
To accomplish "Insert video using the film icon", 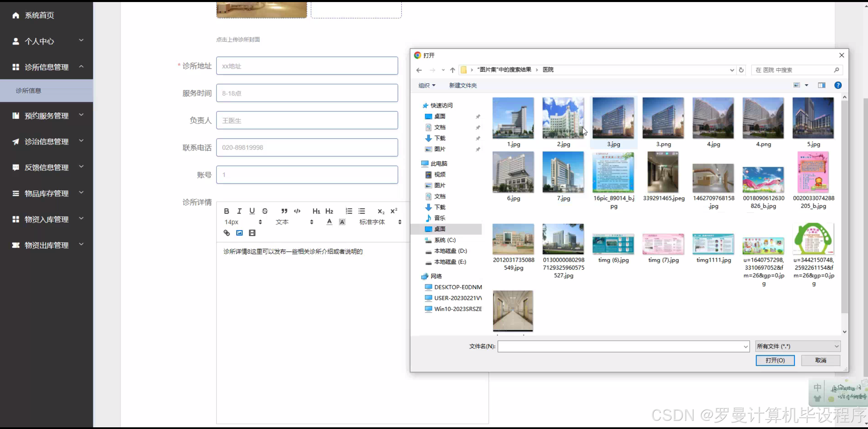I will pyautogui.click(x=252, y=233).
